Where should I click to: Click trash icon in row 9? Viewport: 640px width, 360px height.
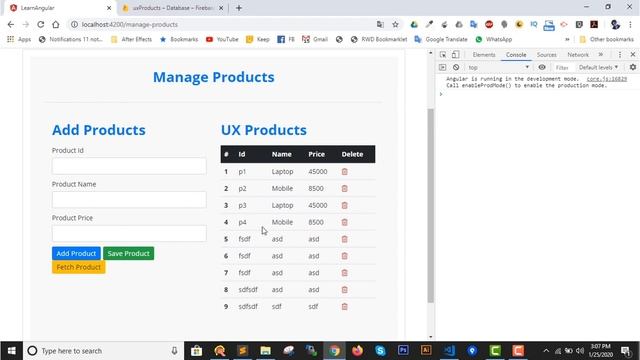coord(344,307)
